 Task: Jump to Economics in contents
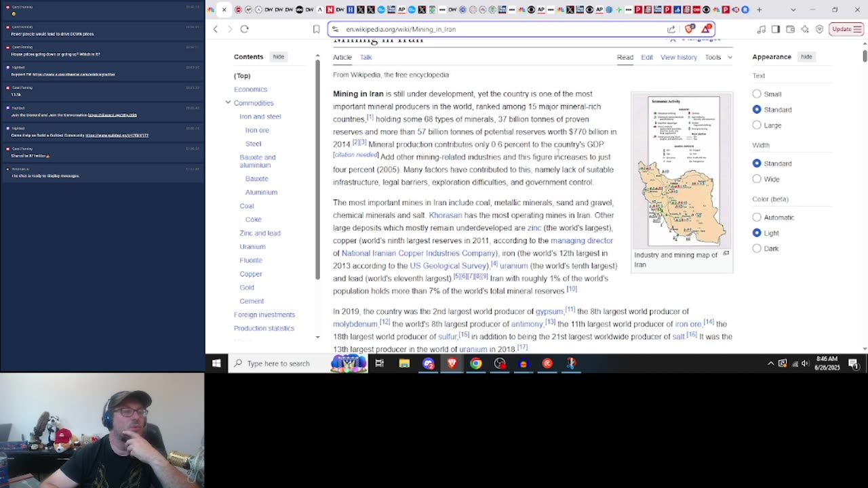[x=250, y=89]
